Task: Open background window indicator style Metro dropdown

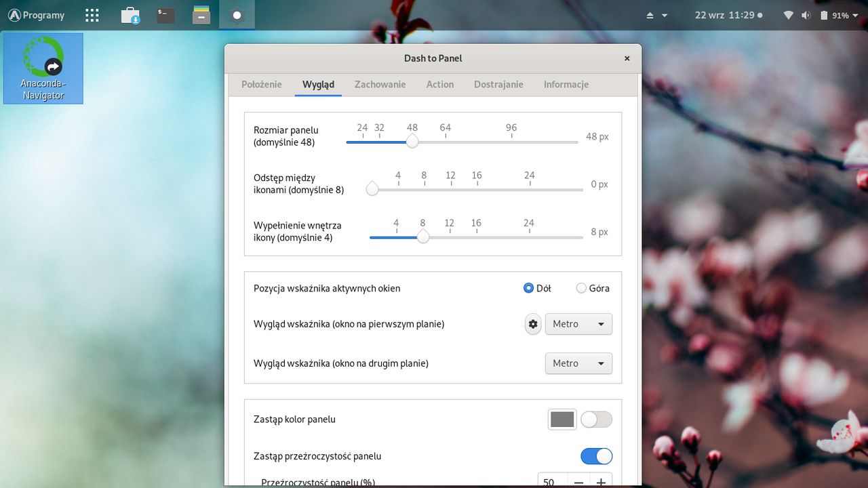Action: 578,363
